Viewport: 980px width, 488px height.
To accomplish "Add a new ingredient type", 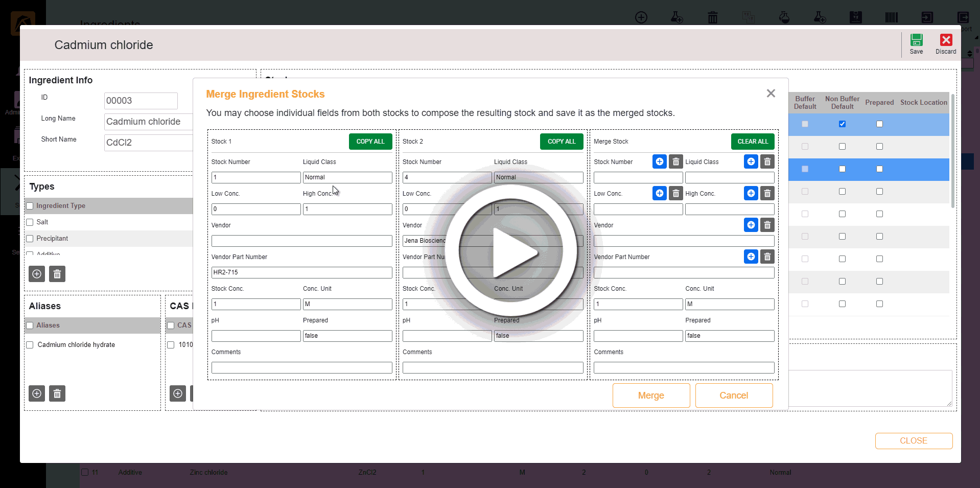I will 37,274.
